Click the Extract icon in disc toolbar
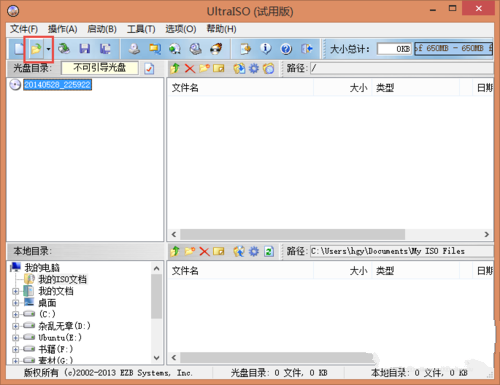The width and height of the screenshot is (500, 385). [239, 69]
